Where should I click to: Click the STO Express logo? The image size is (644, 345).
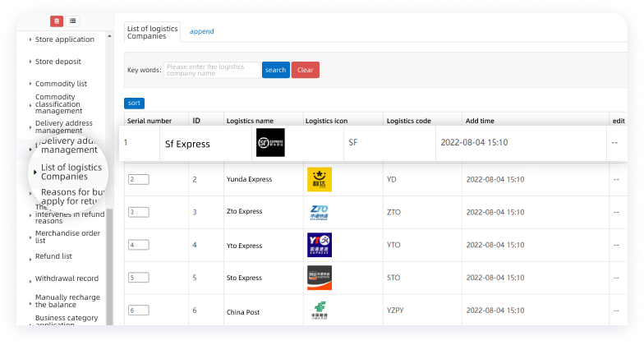(320, 278)
